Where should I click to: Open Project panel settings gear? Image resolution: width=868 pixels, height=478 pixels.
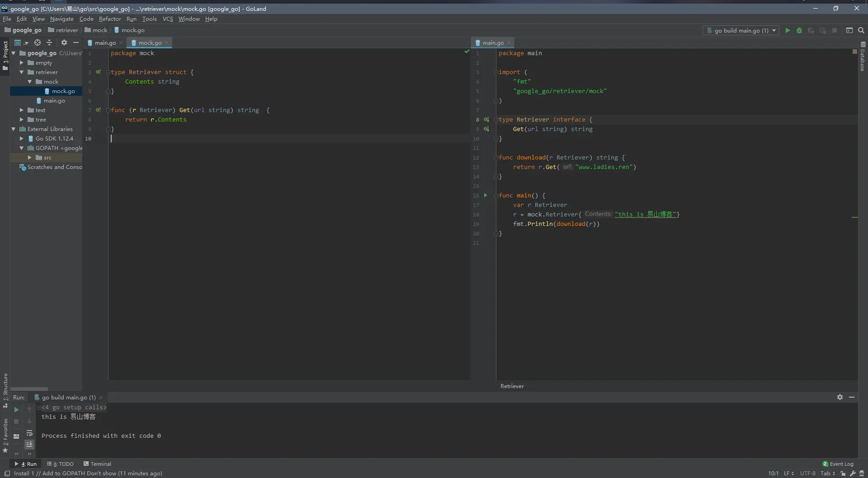point(64,42)
